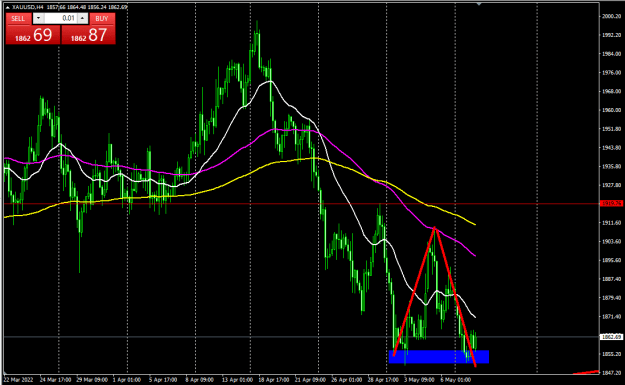Click the 1 Apr 01:00 time label
The height and width of the screenshot is (385, 625).
(126, 380)
